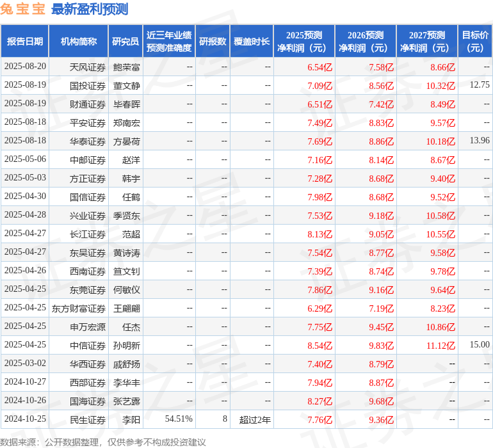Screen dimensions: 493x448
Task: Click the 覆盖时长 column header
Action: click(x=252, y=42)
